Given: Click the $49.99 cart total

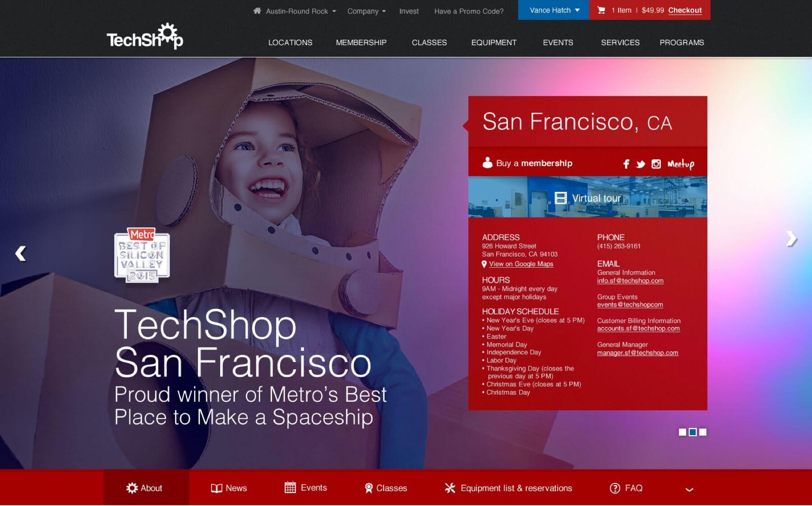Looking at the screenshot, I should tap(653, 10).
